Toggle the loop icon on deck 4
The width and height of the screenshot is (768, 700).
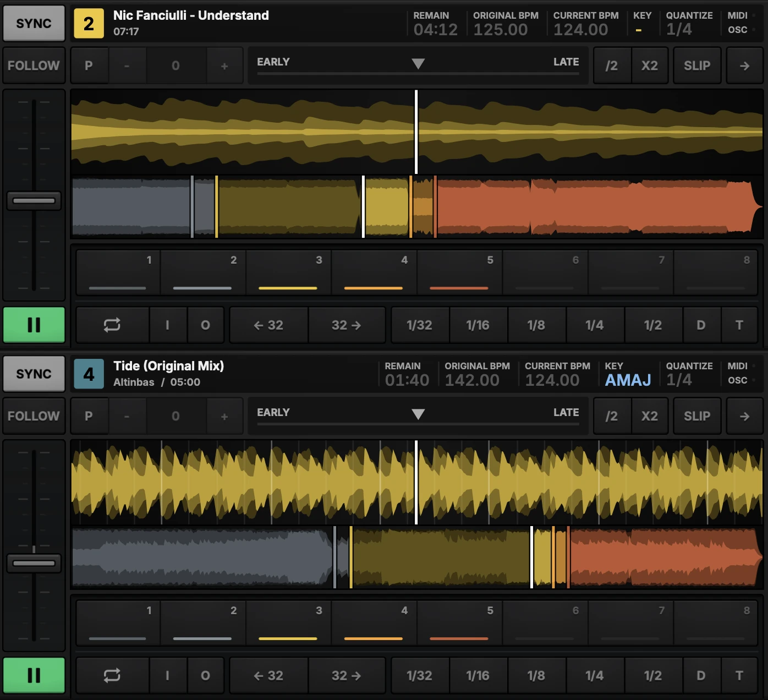(112, 676)
